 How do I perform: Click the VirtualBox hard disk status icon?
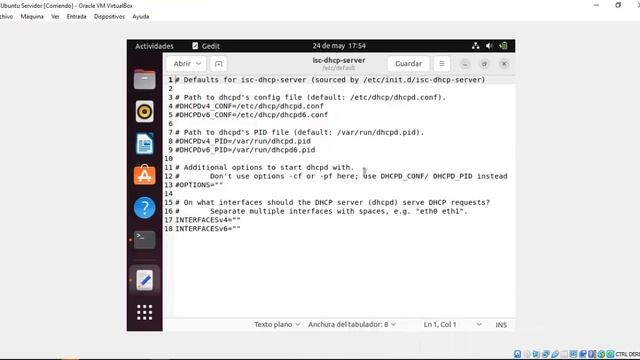click(x=517, y=354)
